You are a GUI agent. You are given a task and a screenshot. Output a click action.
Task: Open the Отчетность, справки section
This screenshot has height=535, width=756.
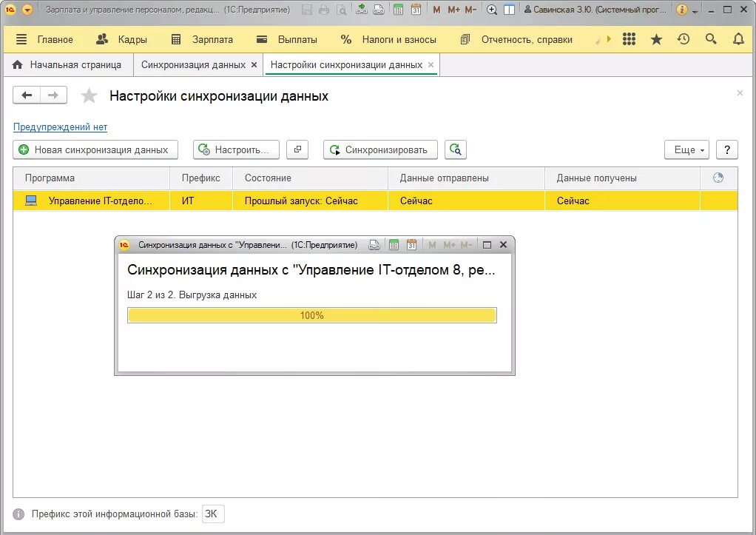click(516, 39)
